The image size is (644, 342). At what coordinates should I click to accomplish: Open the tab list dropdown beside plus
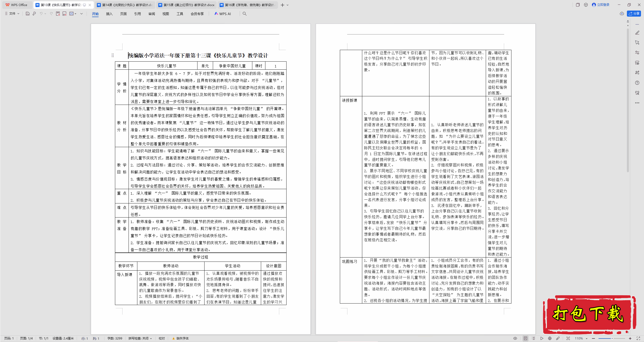point(288,5)
